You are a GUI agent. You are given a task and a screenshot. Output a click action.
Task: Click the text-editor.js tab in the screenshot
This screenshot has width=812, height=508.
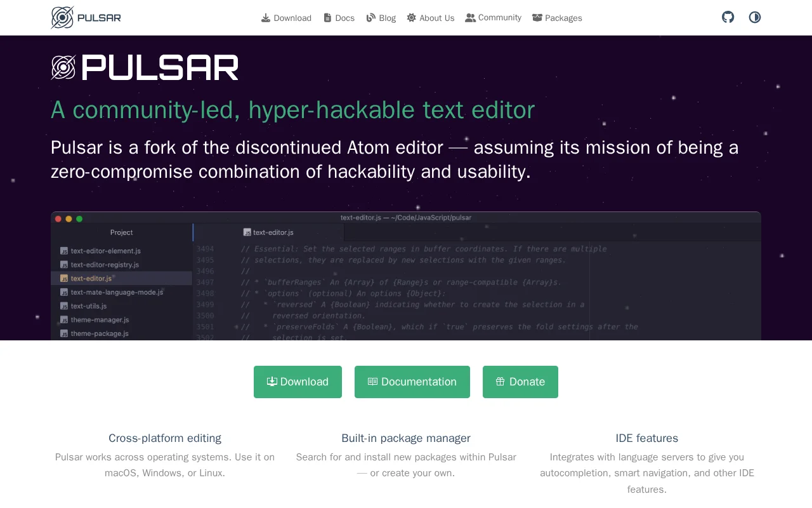click(x=268, y=232)
